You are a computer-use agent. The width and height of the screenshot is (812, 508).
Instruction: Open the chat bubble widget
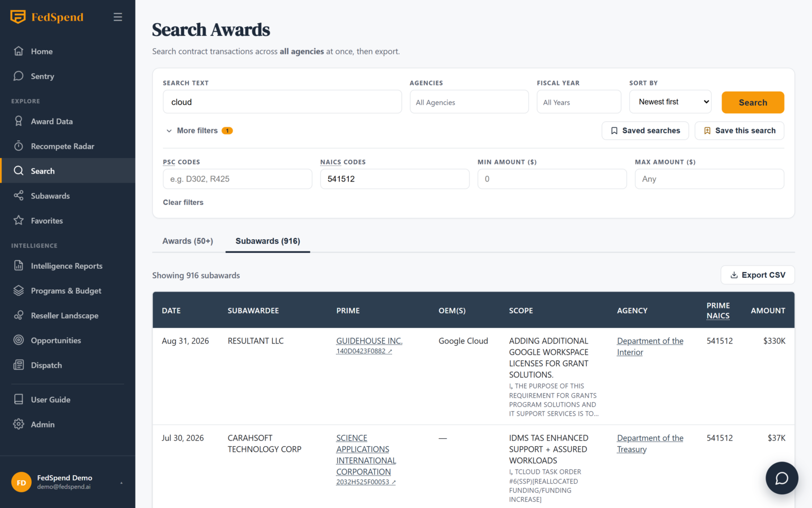click(782, 478)
